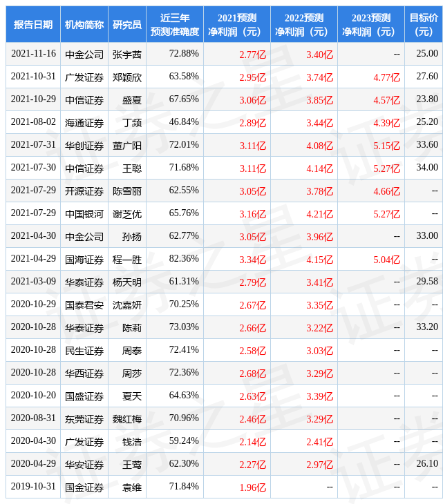Click the 研究员 column header
The height and width of the screenshot is (504, 443).
(127, 24)
